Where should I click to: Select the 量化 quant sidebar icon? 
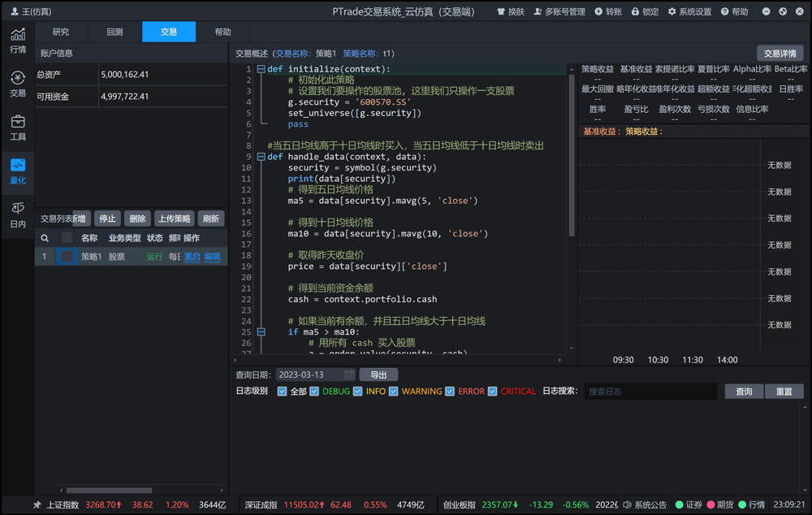coord(18,171)
